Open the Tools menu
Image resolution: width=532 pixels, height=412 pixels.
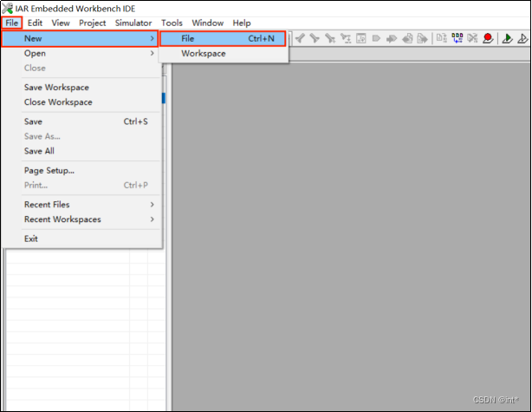pos(172,23)
